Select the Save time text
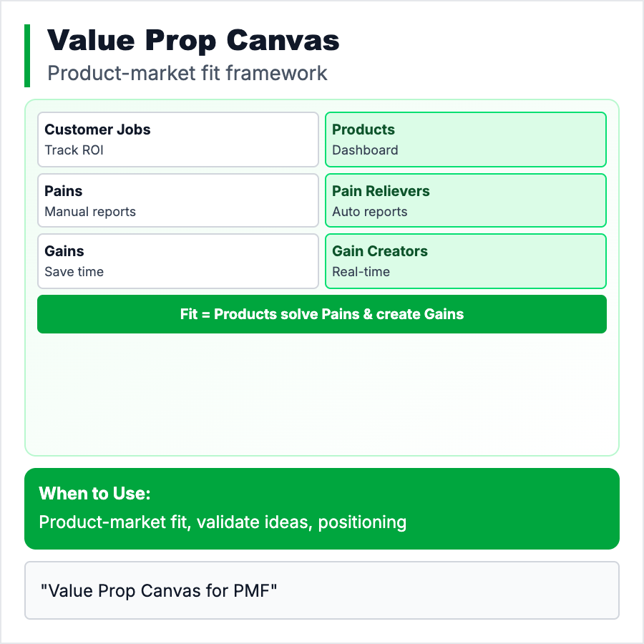The image size is (644, 644). (74, 272)
